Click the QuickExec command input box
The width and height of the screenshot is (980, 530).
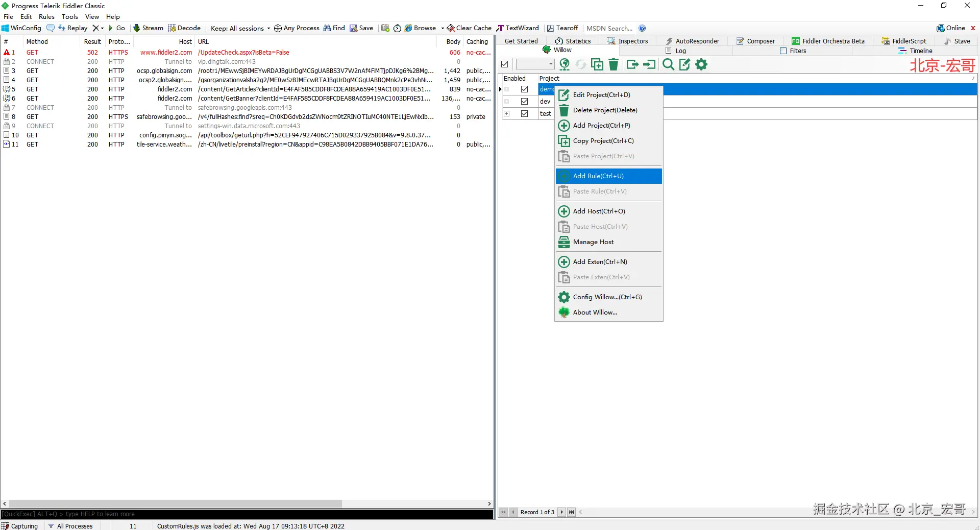click(247, 514)
